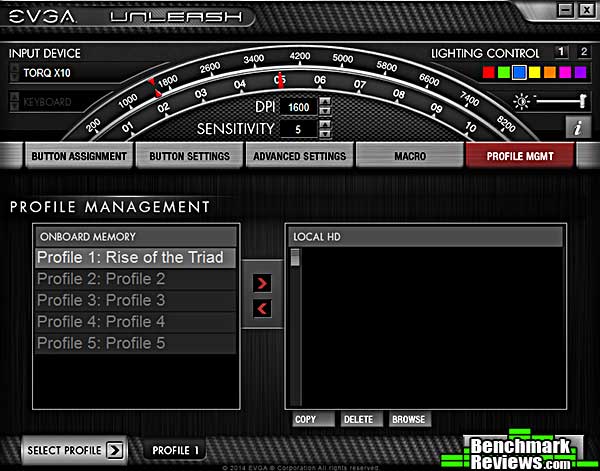
Task: Open the Button Assignment tab
Action: pos(79,156)
